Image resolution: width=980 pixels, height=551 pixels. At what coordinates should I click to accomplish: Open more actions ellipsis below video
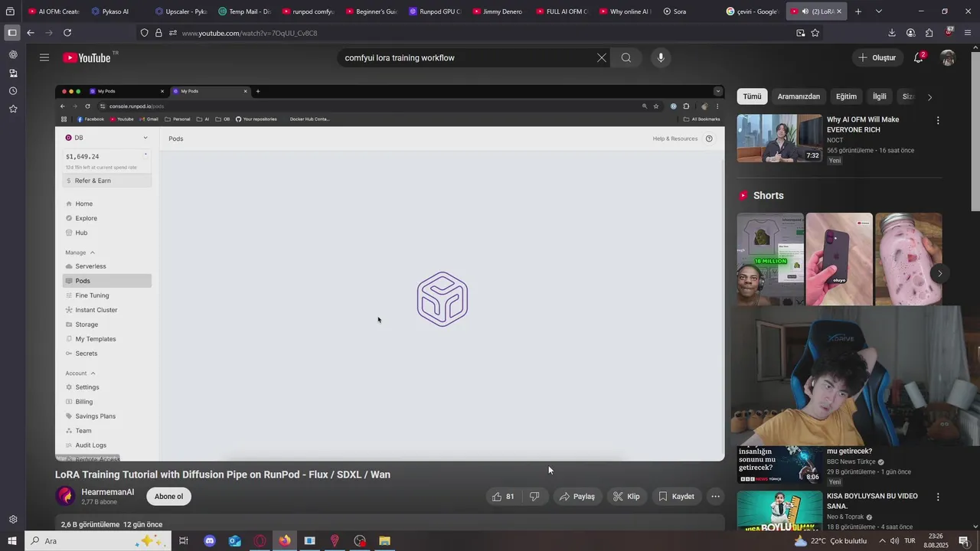(x=715, y=497)
